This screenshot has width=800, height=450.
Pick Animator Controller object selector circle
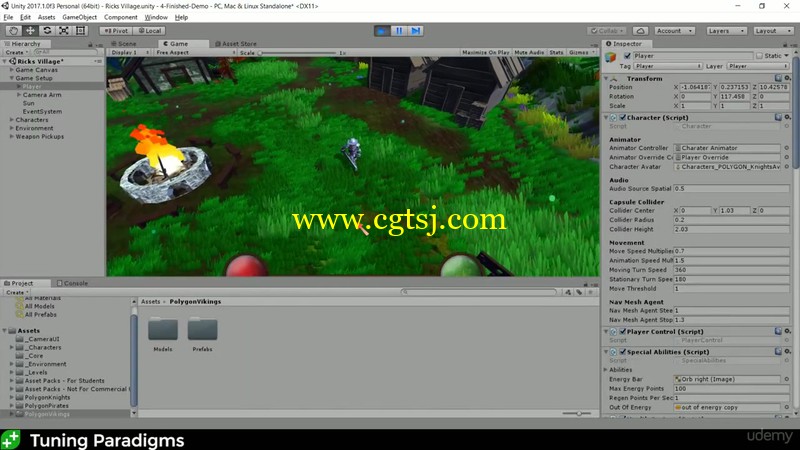coord(786,148)
